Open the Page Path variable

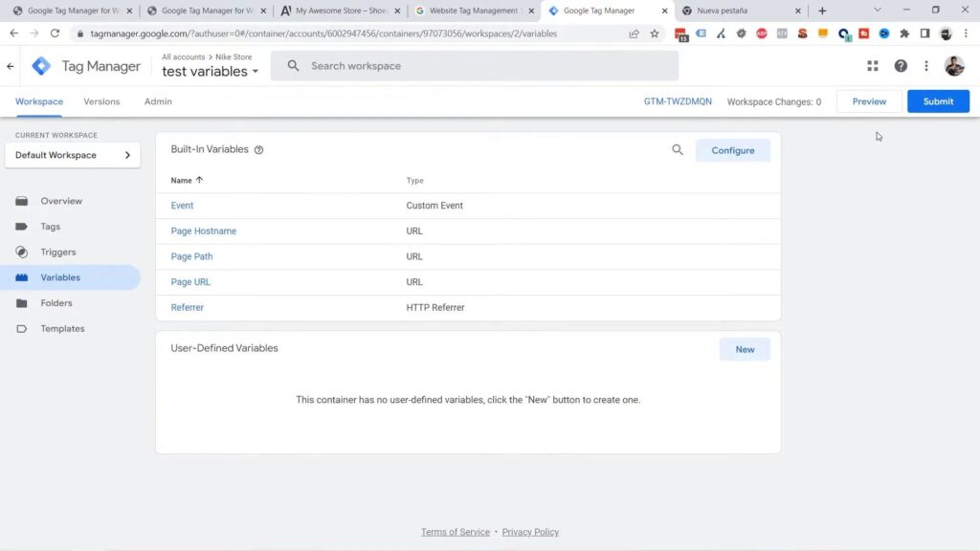pyautogui.click(x=191, y=256)
